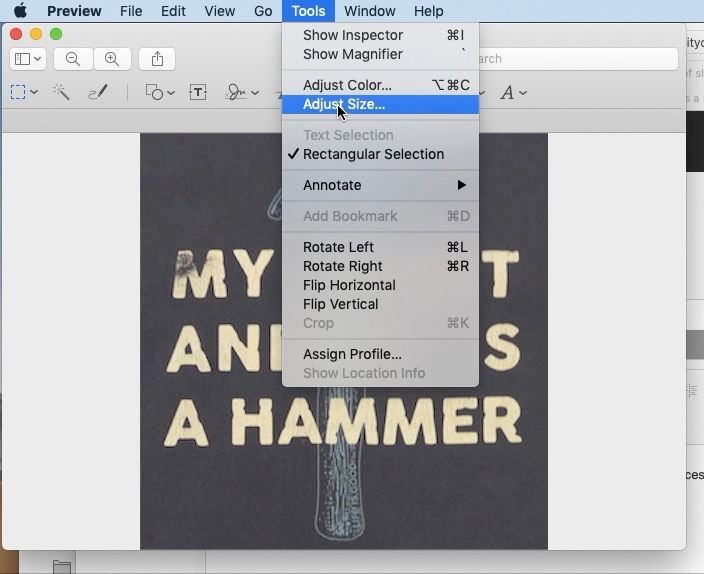Open the selection tool dropdown
This screenshot has height=574, width=704.
pyautogui.click(x=24, y=93)
